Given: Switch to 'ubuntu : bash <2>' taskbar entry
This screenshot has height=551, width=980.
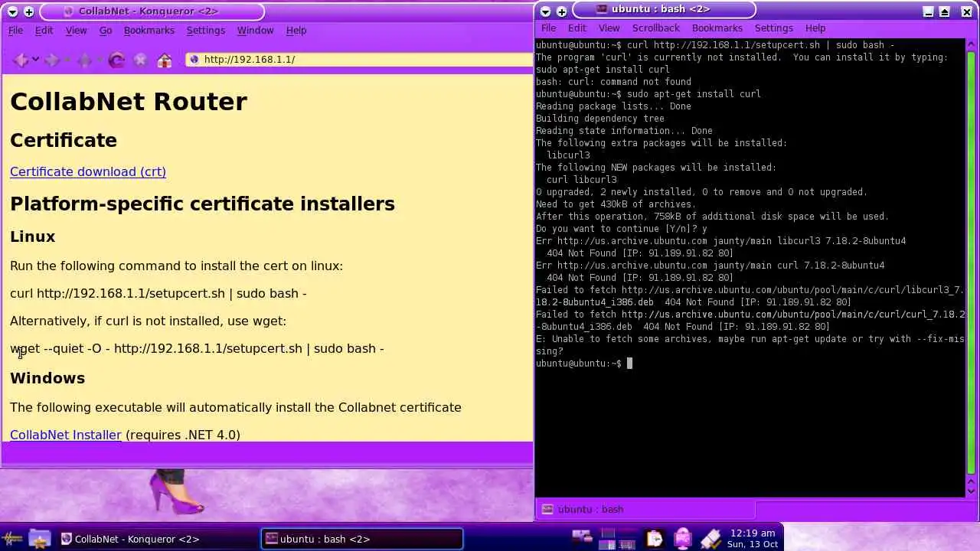Looking at the screenshot, I should [361, 539].
